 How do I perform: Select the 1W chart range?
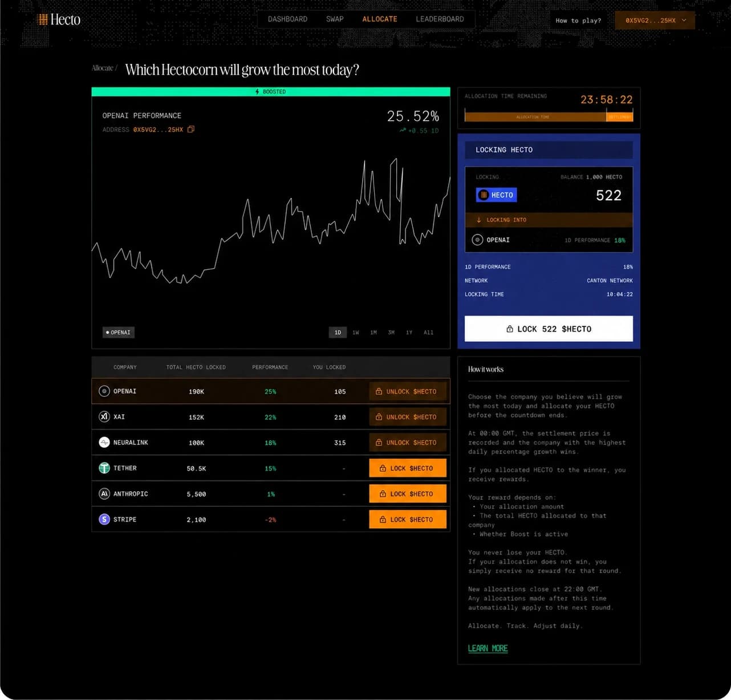click(x=356, y=333)
